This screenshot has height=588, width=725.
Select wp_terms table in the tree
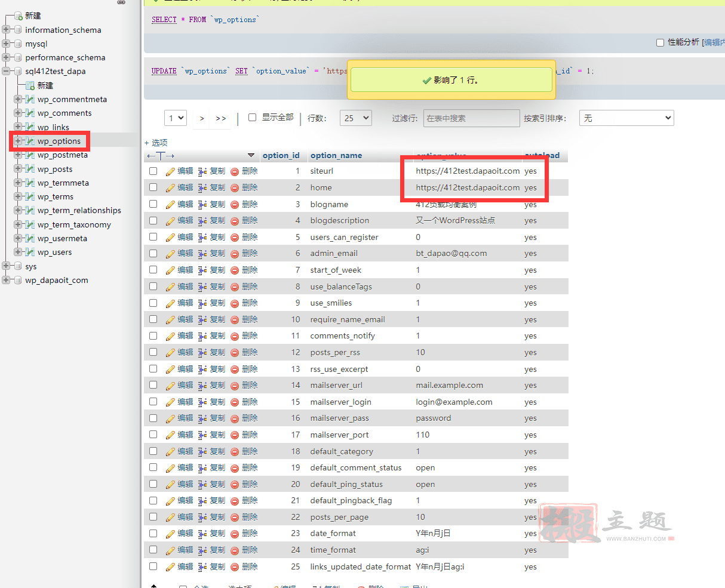[x=55, y=196]
